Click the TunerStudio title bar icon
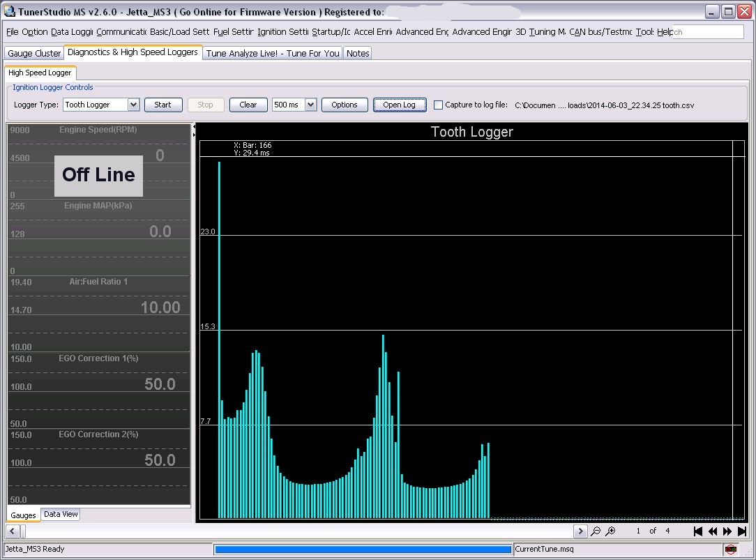Viewport: 756px width, 560px height. pyautogui.click(x=10, y=12)
